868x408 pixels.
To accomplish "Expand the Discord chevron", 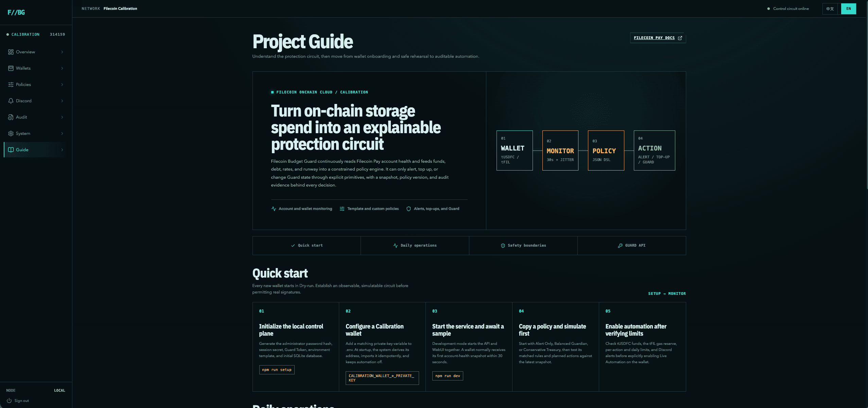I will point(62,101).
